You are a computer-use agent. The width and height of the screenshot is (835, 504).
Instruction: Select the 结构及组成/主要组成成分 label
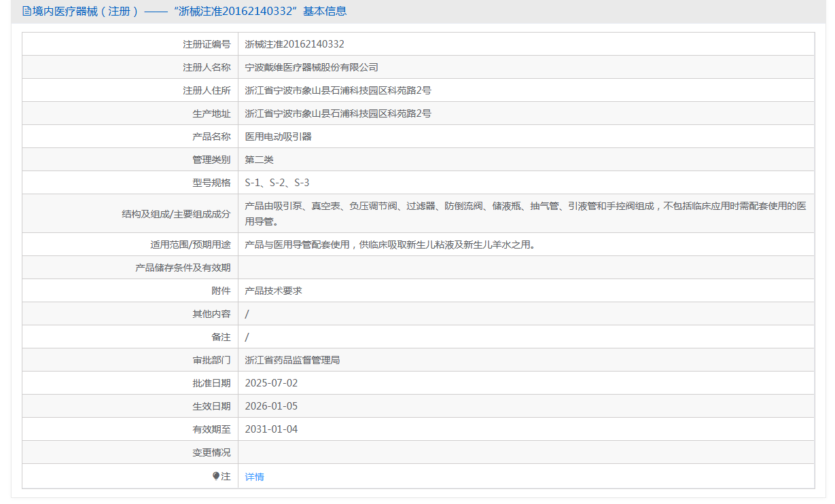point(176,214)
